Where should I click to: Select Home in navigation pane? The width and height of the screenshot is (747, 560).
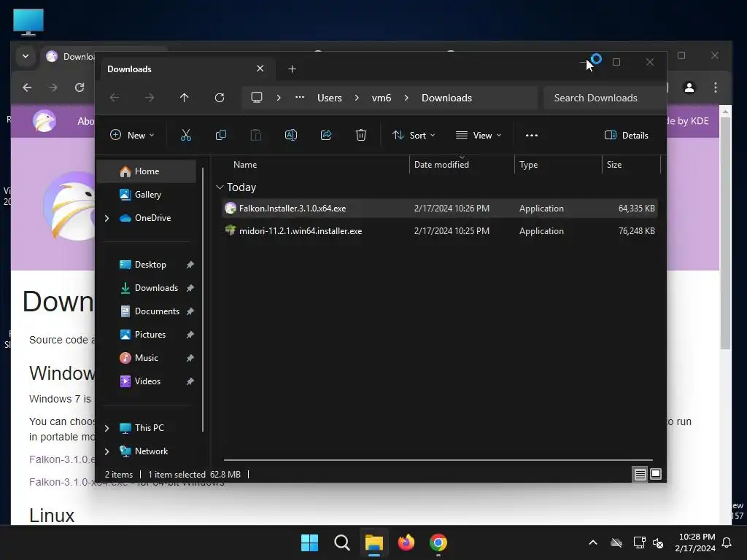[147, 171]
